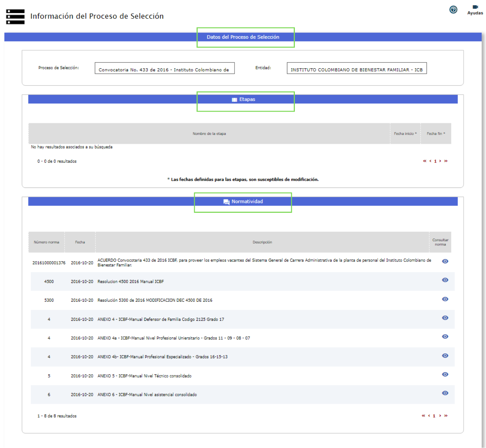Click the Proceso de Selección input field
The image size is (486, 448).
pyautogui.click(x=164, y=68)
